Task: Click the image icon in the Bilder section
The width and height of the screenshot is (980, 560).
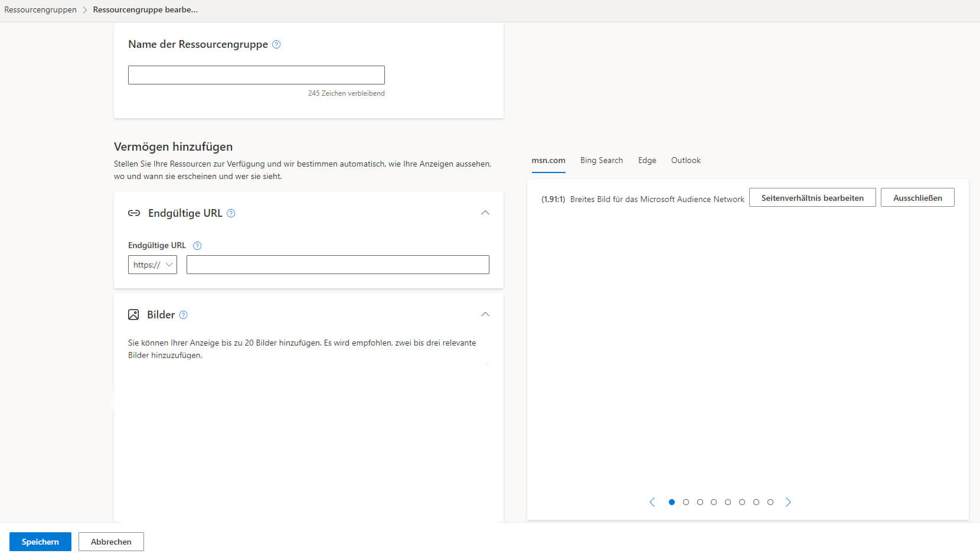Action: [x=134, y=314]
